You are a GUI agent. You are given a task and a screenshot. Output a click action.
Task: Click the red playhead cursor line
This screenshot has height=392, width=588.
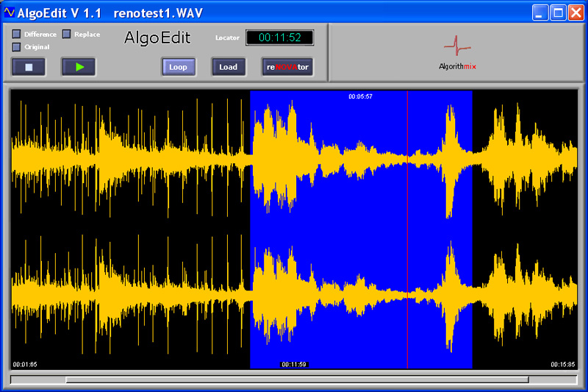407,221
